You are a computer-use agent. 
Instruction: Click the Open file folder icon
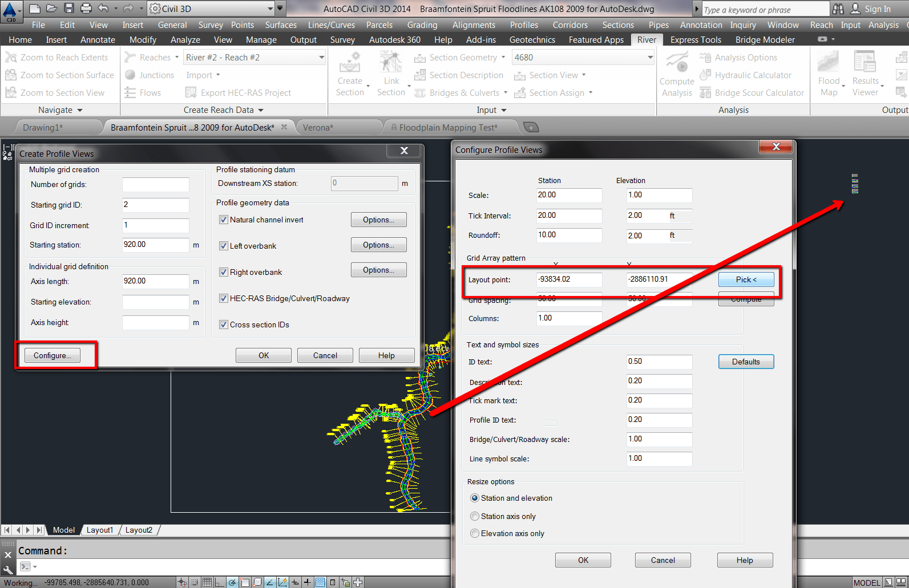coord(52,9)
